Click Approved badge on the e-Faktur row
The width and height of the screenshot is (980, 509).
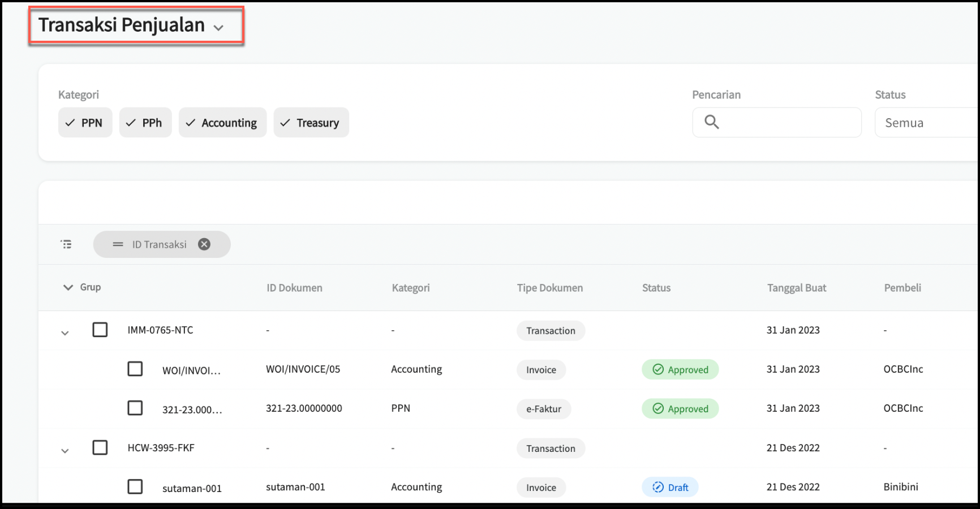click(x=680, y=408)
